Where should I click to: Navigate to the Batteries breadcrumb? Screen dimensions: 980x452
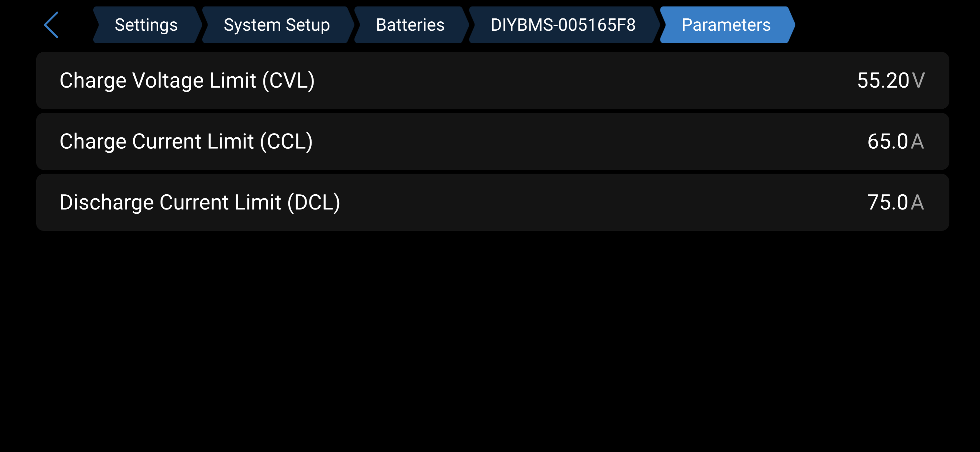(x=410, y=25)
